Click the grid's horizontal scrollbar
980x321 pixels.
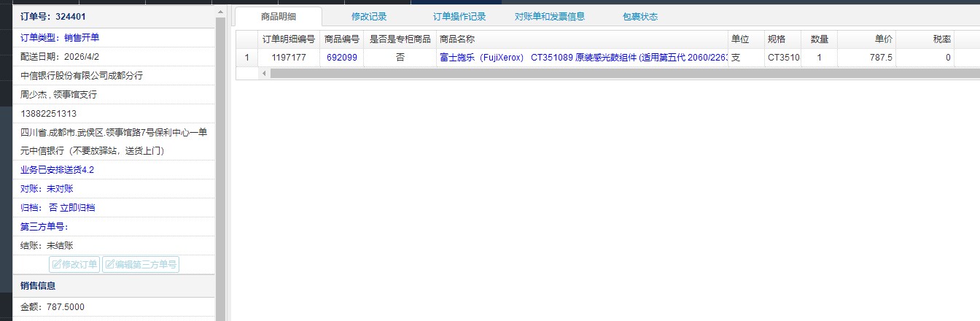[x=510, y=73]
